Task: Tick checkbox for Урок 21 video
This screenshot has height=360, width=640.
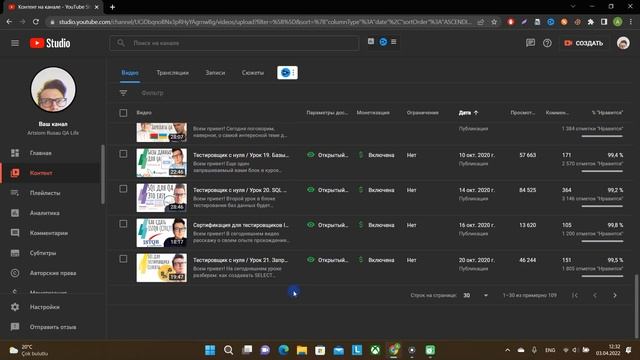Action: click(x=123, y=259)
